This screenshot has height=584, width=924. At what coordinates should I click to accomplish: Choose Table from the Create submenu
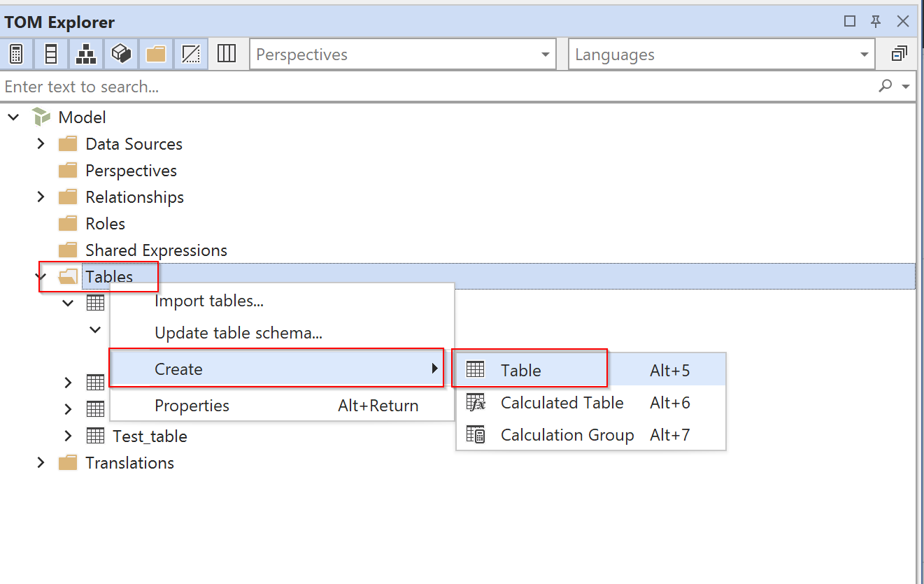click(x=521, y=370)
